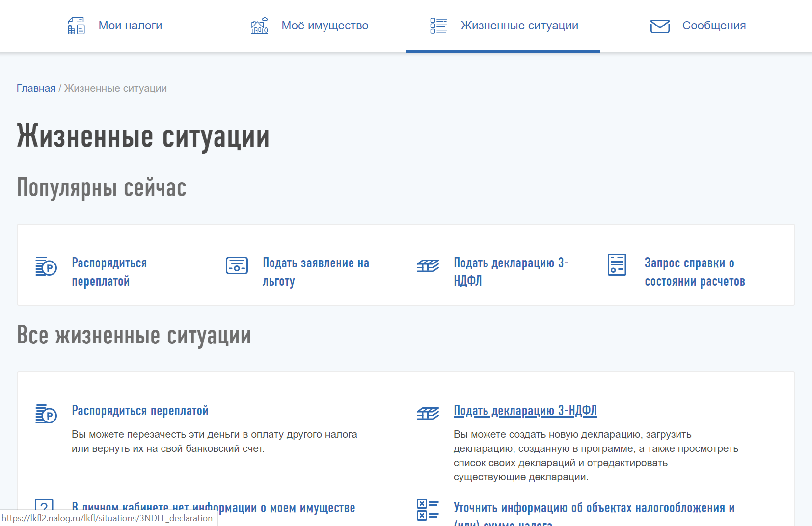Open the Сообщения tab
Viewport: 812px width, 526px height.
click(714, 26)
